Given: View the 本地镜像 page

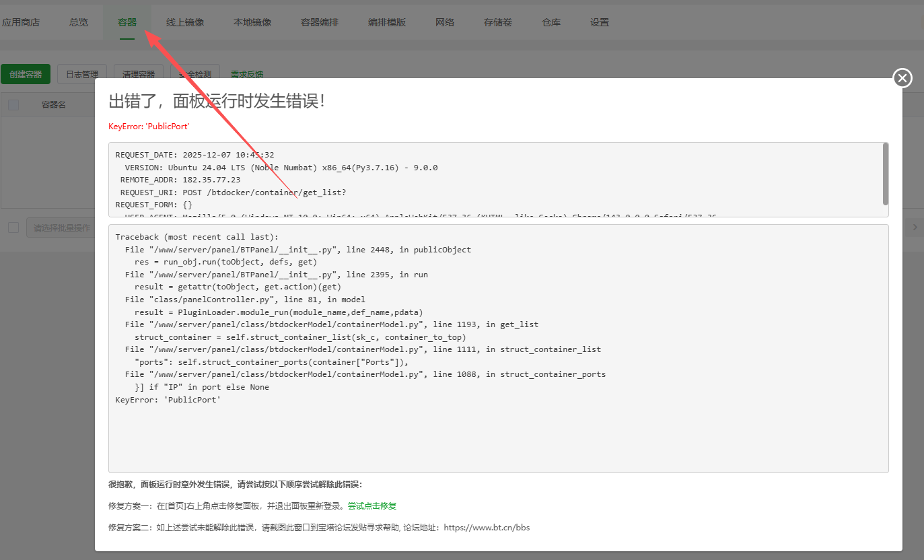Looking at the screenshot, I should coord(252,22).
